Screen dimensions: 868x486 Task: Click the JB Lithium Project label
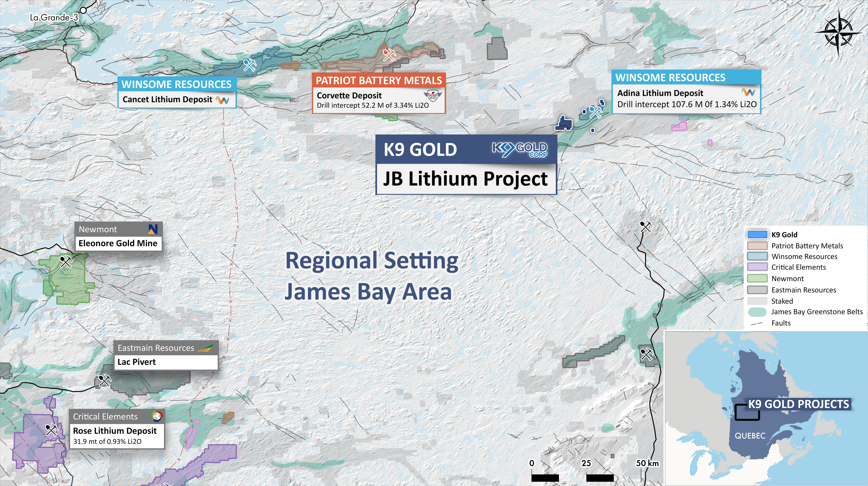[x=465, y=179]
